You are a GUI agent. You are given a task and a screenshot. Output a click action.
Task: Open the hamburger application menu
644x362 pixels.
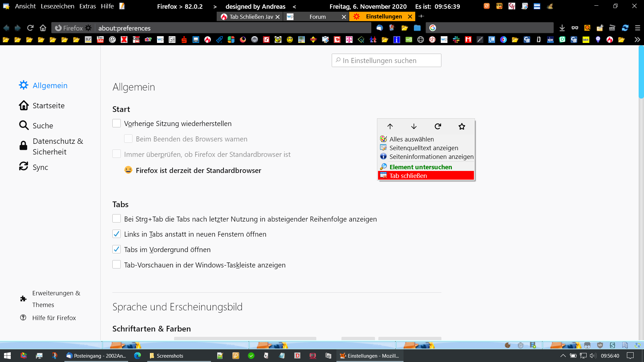click(x=638, y=28)
